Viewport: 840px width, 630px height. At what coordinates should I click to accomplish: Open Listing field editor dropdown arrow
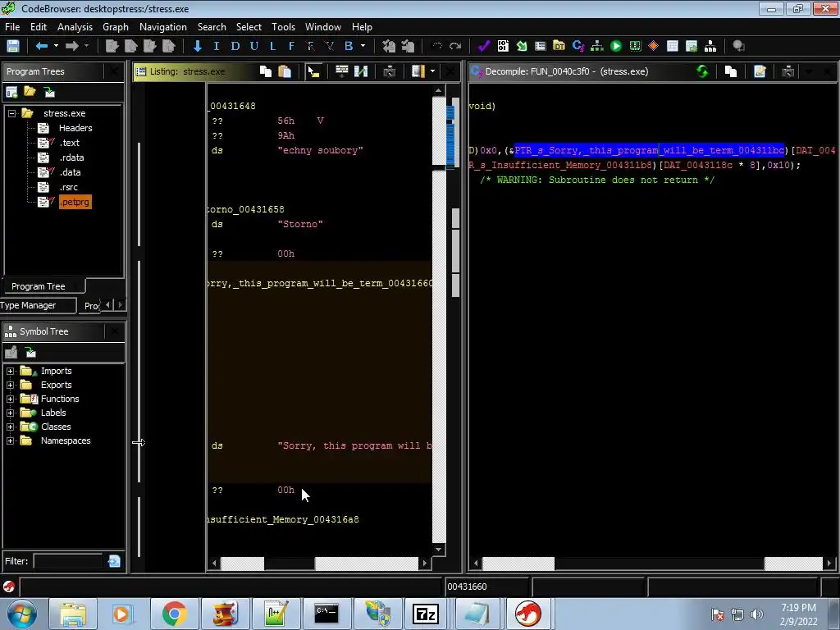click(432, 71)
